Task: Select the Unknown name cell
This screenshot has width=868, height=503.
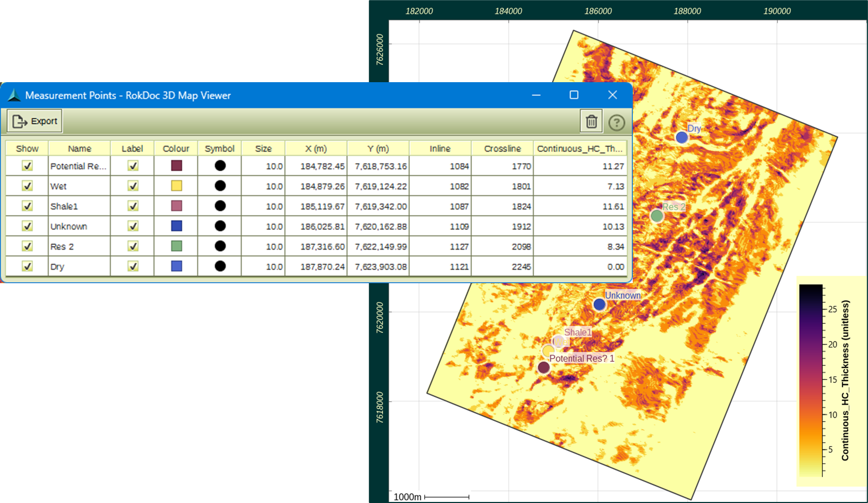Action: (x=79, y=226)
